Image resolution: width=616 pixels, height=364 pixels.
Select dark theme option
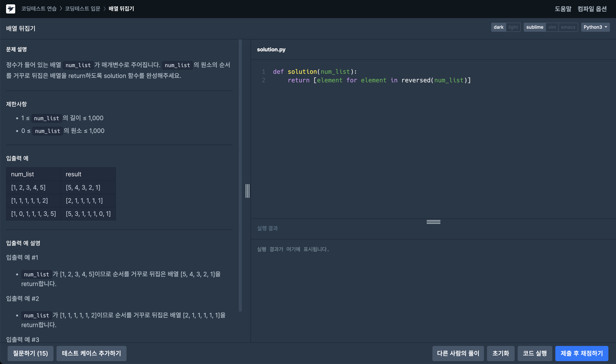coord(498,27)
